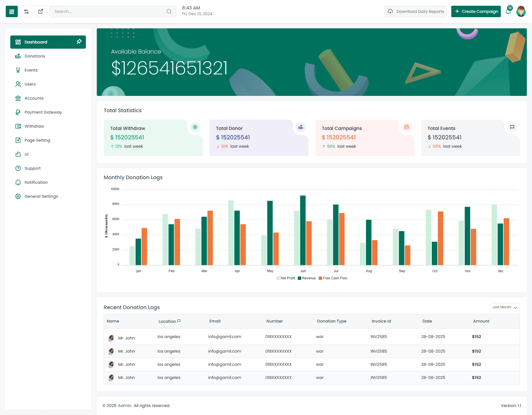Click the Donation Type column header
The width and height of the screenshot is (532, 415).
[332, 321]
